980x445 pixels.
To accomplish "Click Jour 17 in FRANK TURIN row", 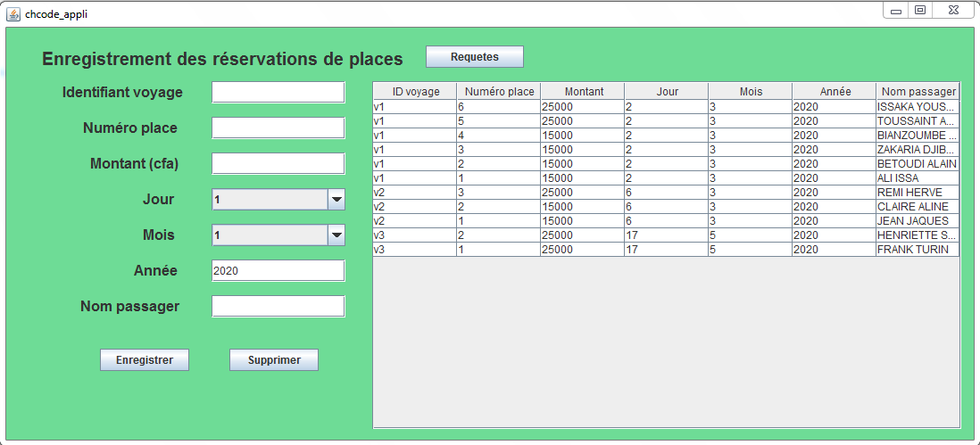I will pos(666,250).
